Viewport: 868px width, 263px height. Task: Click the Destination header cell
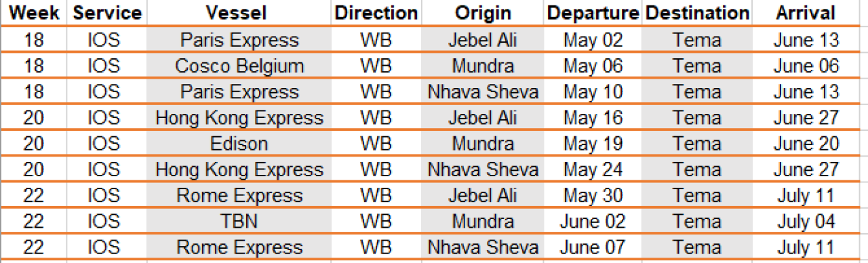(697, 13)
